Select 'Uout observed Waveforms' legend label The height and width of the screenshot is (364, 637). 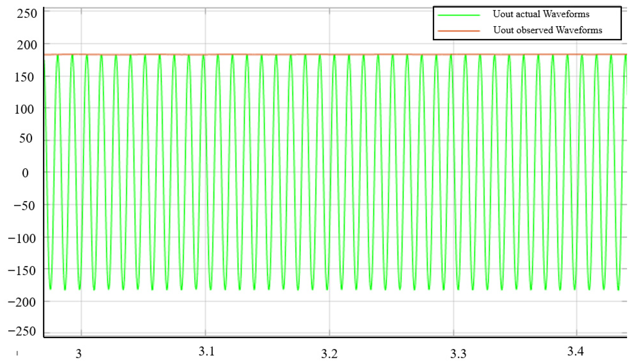(548, 30)
